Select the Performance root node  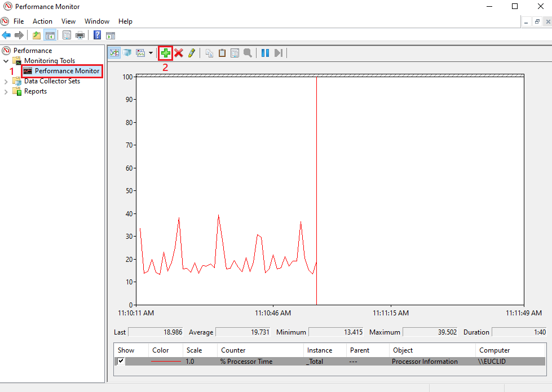click(x=33, y=51)
